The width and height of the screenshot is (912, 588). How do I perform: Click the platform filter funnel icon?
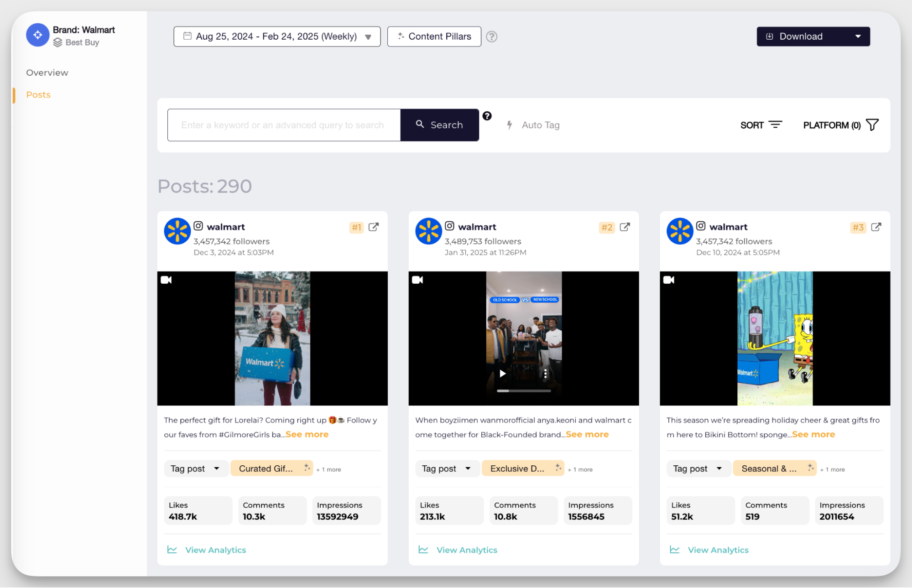click(872, 125)
